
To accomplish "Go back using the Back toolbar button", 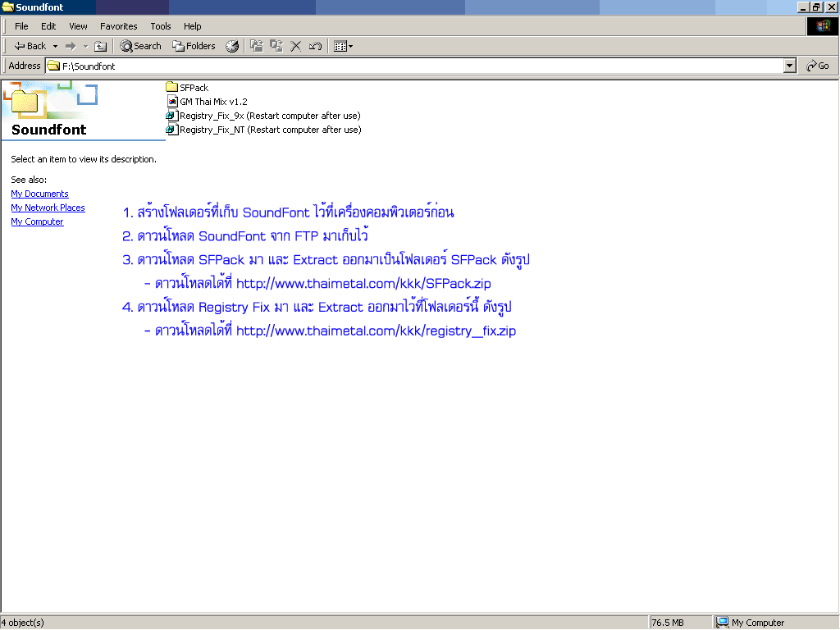I will coord(30,46).
